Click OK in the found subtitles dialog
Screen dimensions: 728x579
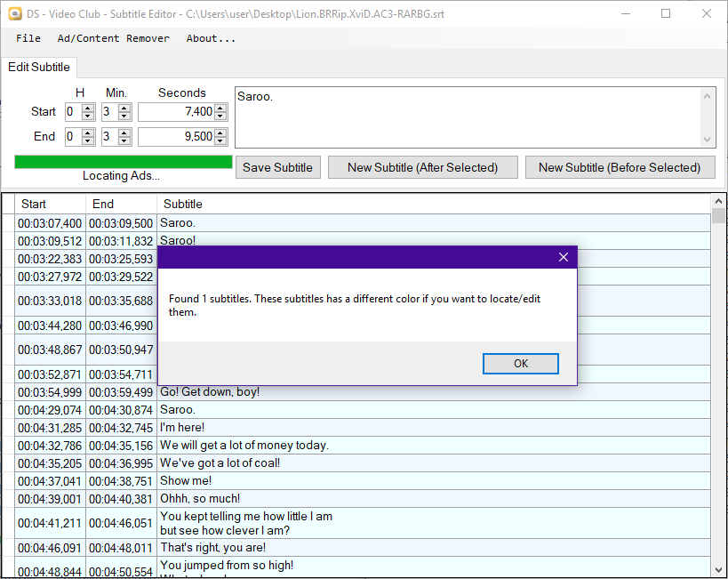click(x=521, y=364)
